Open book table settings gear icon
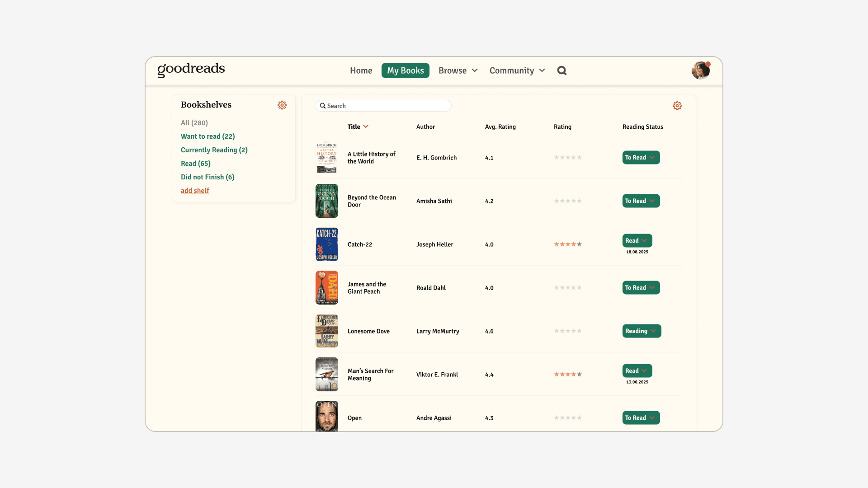The width and height of the screenshot is (868, 488). [677, 106]
